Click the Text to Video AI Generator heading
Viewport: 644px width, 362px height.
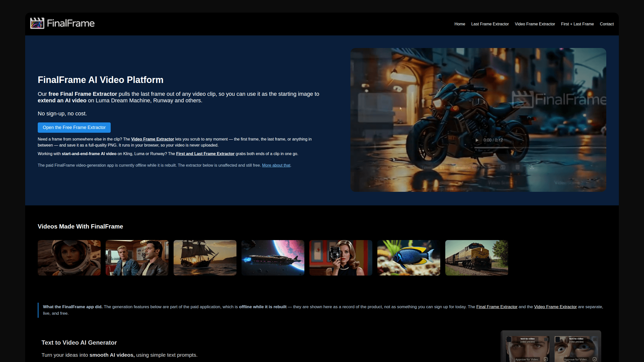[x=79, y=342]
